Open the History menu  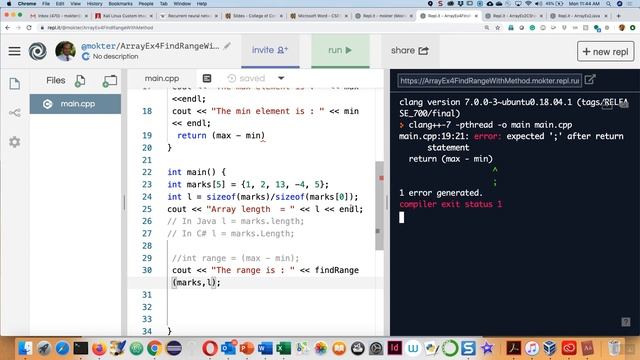coord(94,4)
